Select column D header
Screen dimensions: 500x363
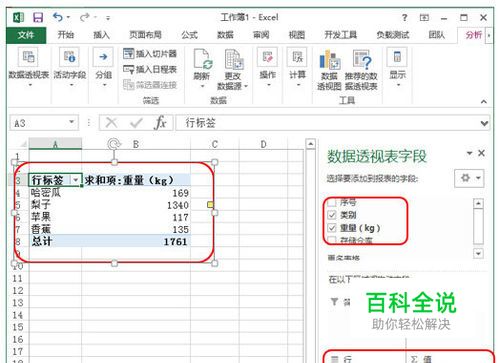[263, 144]
